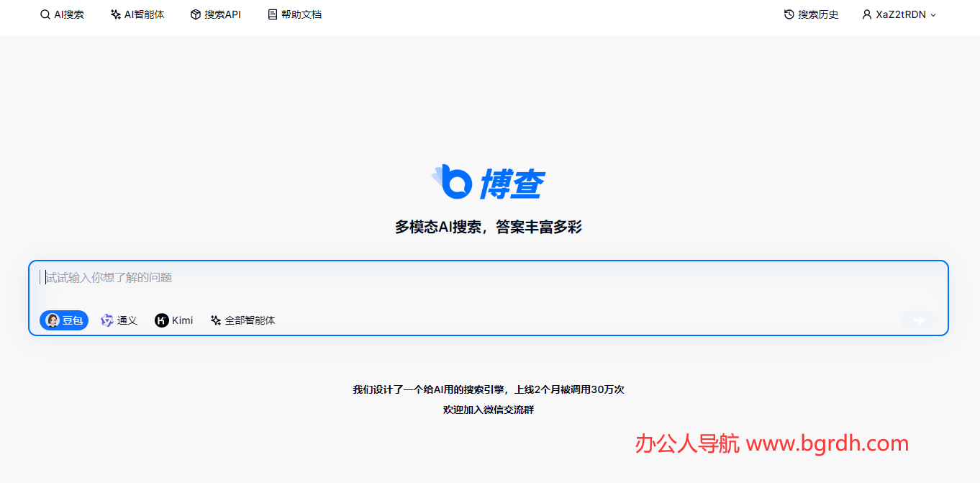
Task: Click the AI搜索 magnifier icon
Action: [44, 14]
